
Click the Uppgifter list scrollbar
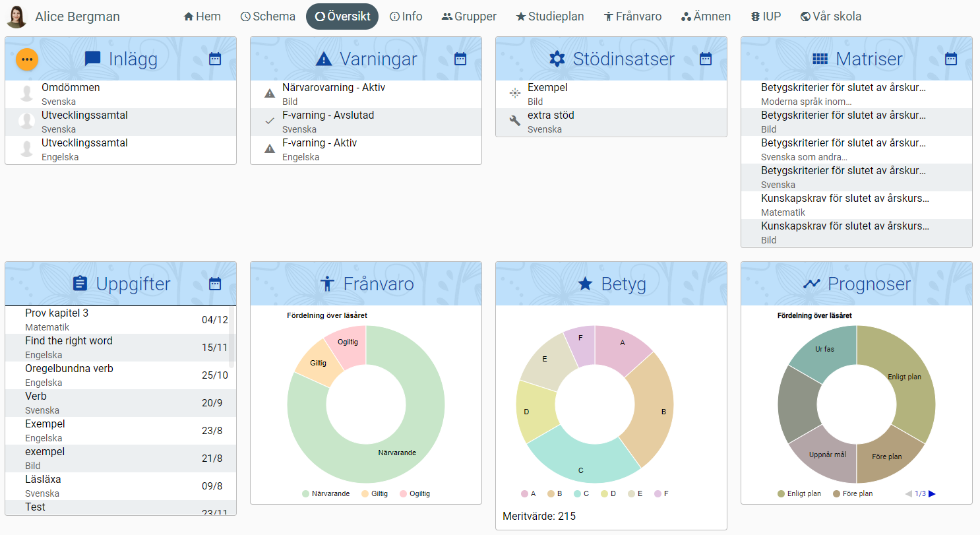click(x=231, y=336)
